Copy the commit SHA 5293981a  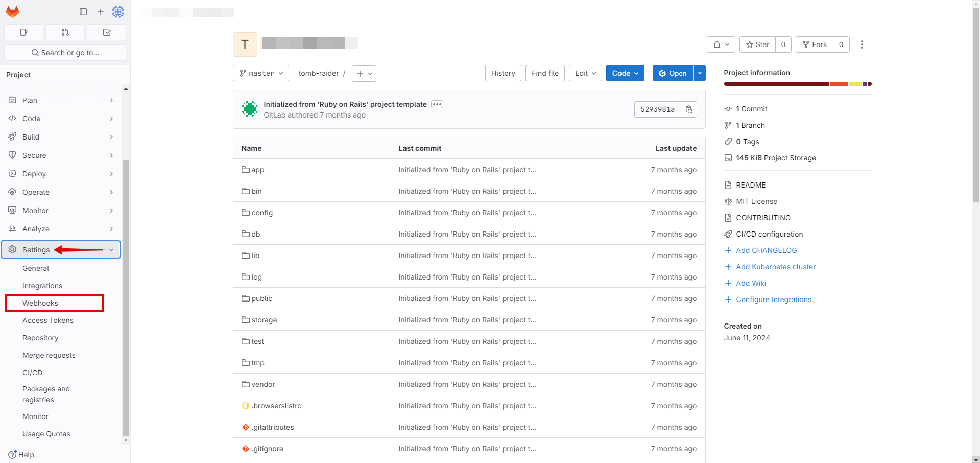[688, 109]
